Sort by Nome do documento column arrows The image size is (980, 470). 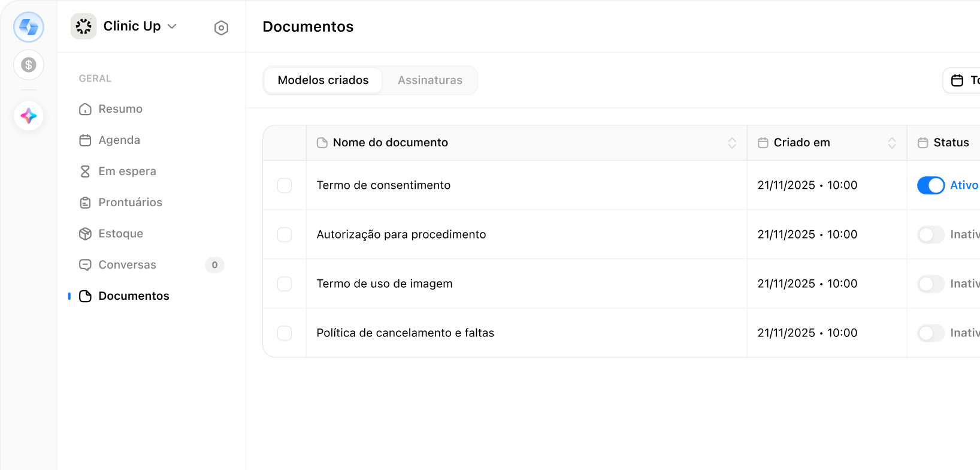731,143
